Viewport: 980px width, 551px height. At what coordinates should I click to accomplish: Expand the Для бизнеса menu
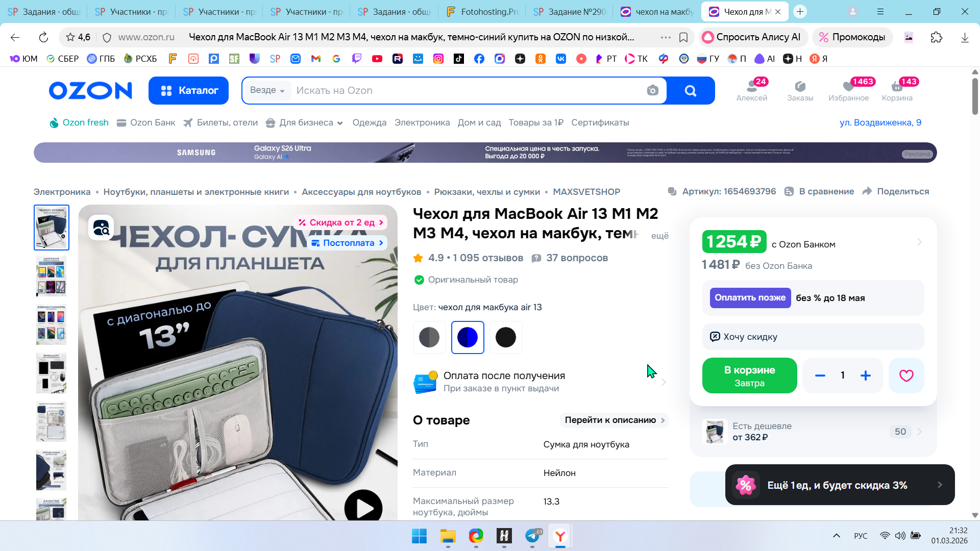tap(305, 122)
